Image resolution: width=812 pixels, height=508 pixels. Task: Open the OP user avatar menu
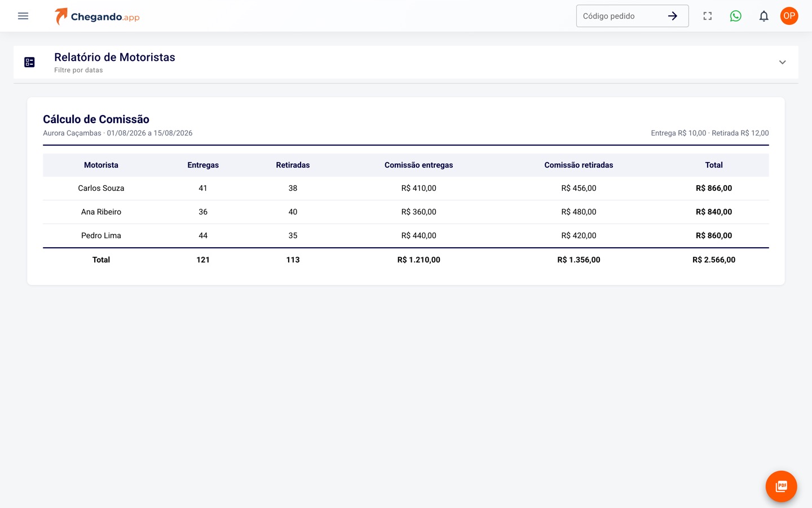789,16
